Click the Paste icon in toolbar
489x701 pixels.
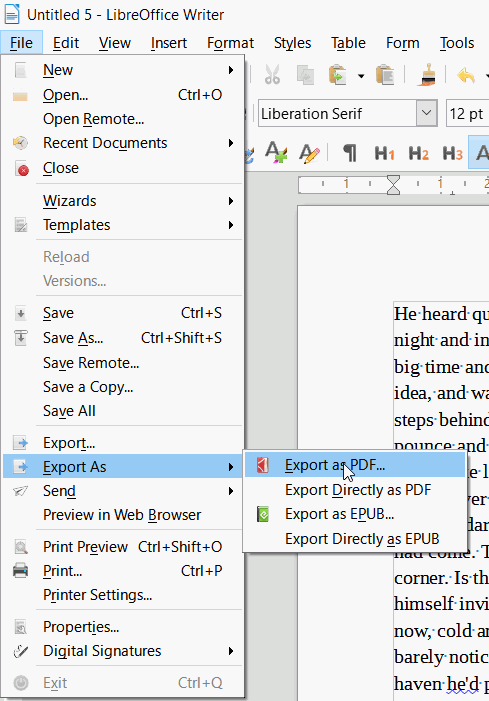[338, 75]
